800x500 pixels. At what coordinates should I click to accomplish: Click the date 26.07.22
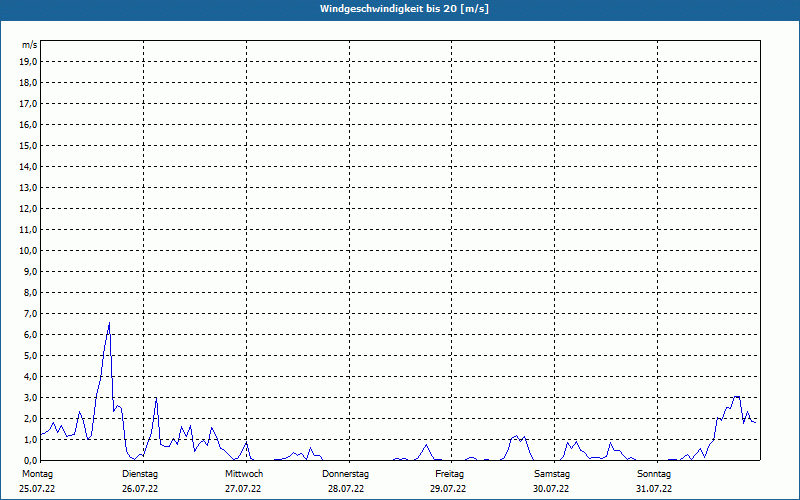coord(140,489)
